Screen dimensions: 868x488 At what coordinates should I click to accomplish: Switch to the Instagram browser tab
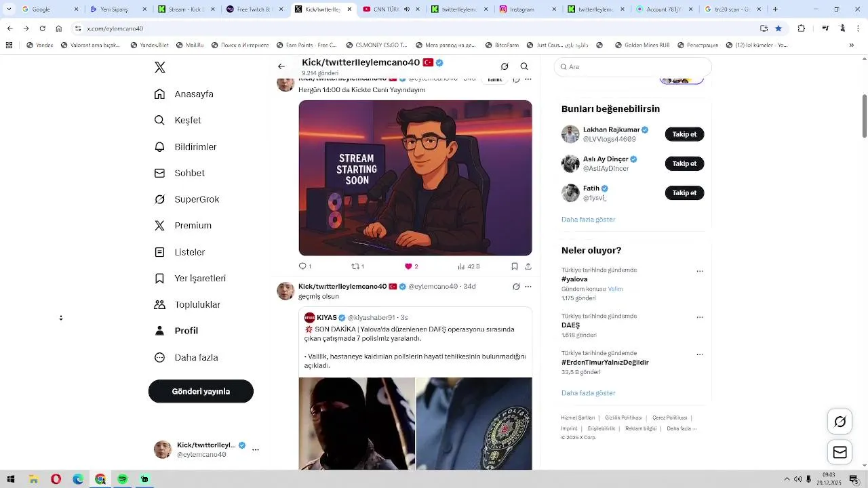[x=528, y=9]
